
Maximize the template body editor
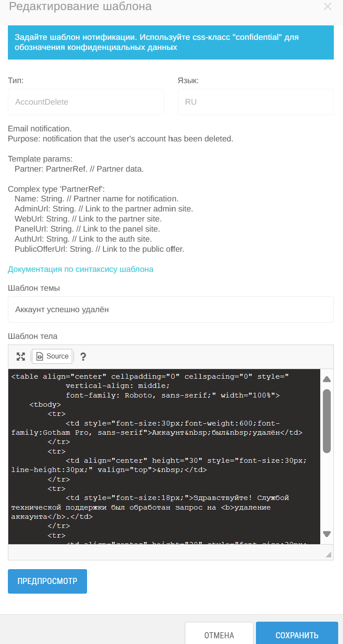tap(21, 356)
